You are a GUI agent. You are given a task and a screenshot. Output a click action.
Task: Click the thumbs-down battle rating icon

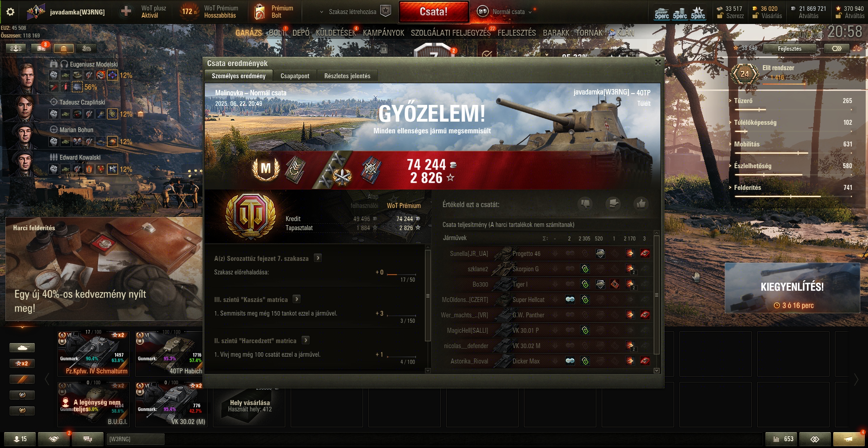coord(585,204)
